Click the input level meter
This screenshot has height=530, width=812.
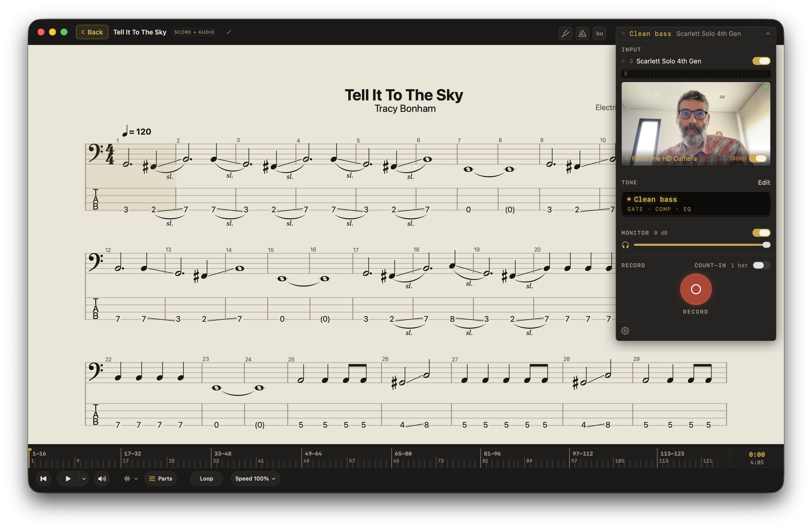(696, 73)
